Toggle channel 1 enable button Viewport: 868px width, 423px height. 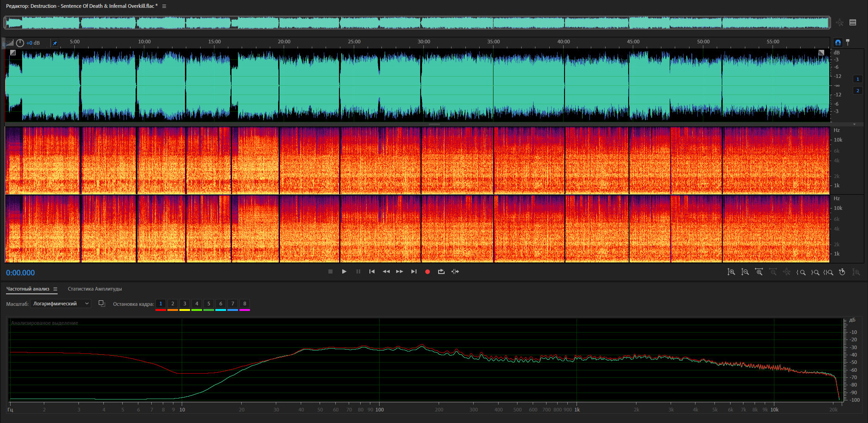click(x=857, y=79)
